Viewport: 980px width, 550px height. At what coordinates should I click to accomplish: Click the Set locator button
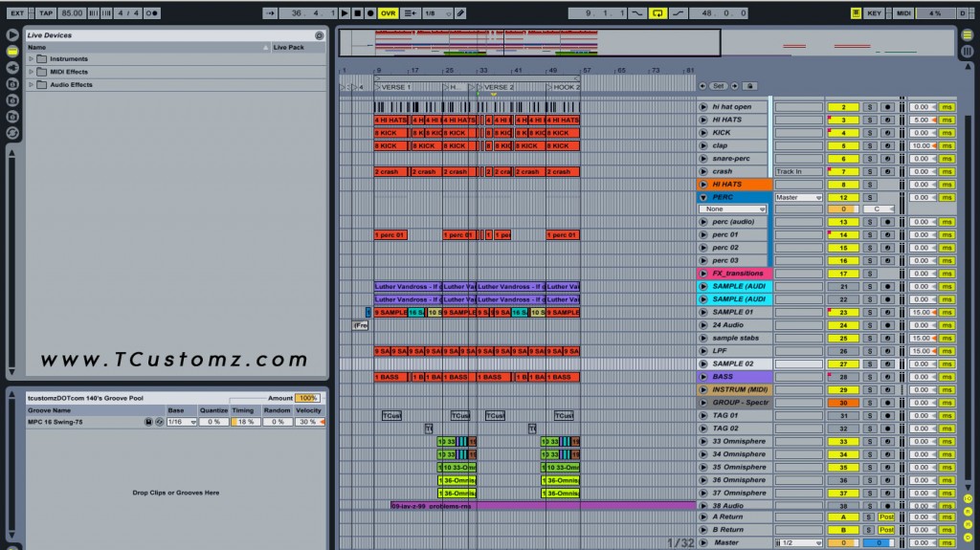click(719, 86)
